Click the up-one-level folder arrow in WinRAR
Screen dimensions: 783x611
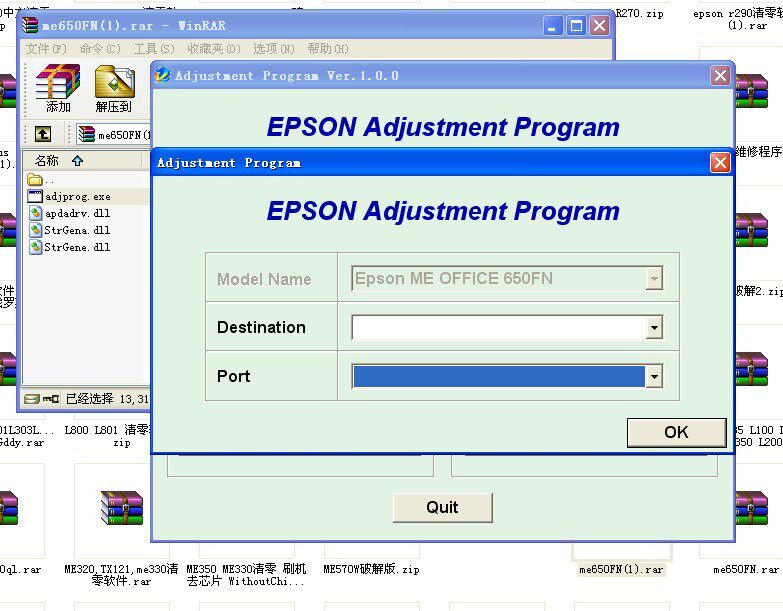point(43,134)
